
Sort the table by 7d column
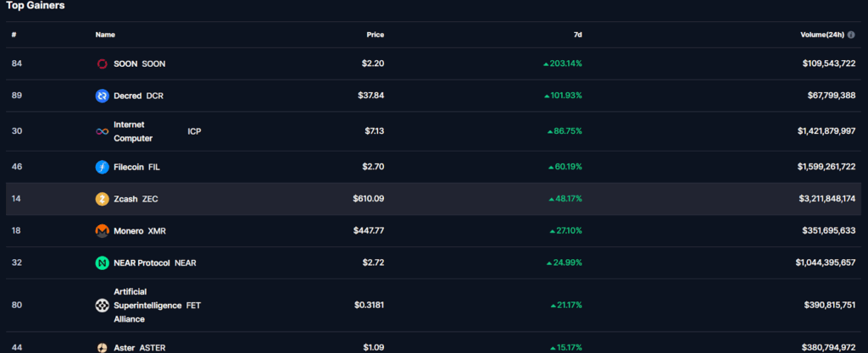click(x=577, y=35)
